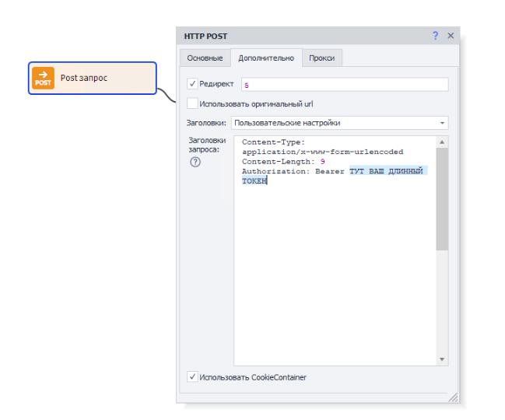Click the dialog resize grip corner

coord(453,397)
